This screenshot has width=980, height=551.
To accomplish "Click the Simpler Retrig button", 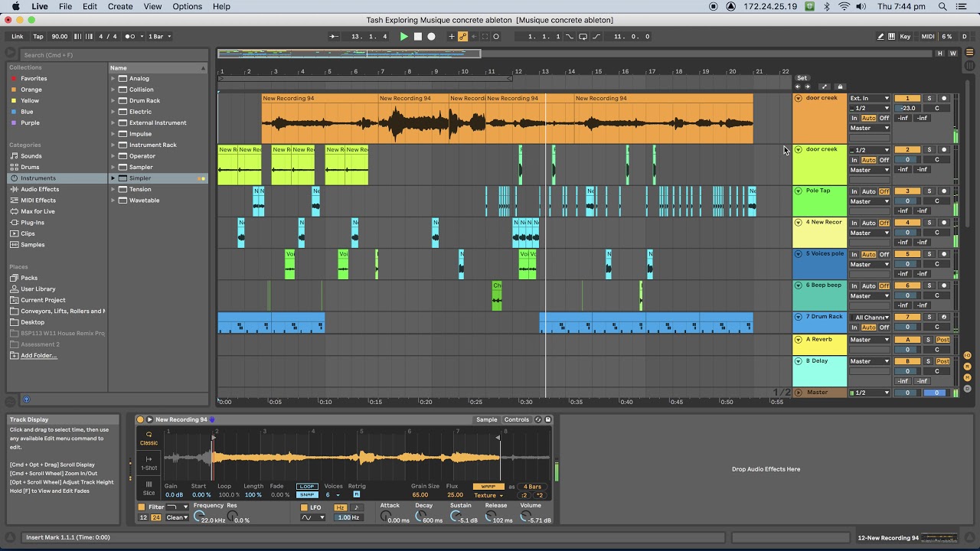I will pyautogui.click(x=356, y=494).
